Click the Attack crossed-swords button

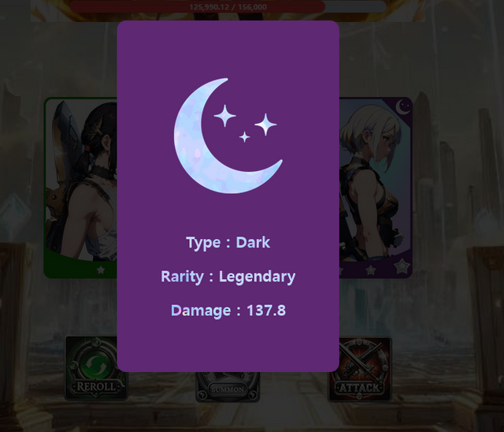point(360,369)
